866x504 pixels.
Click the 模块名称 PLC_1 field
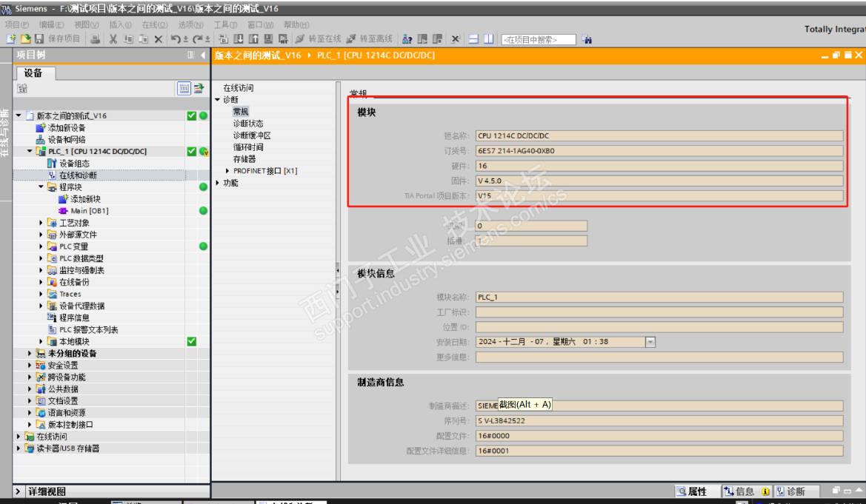coord(659,297)
